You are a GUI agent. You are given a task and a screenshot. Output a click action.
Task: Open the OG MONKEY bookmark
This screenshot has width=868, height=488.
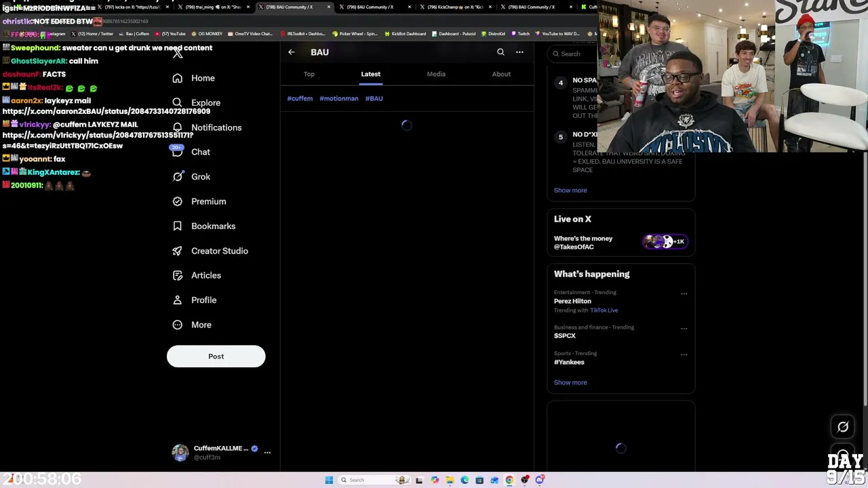(x=207, y=34)
